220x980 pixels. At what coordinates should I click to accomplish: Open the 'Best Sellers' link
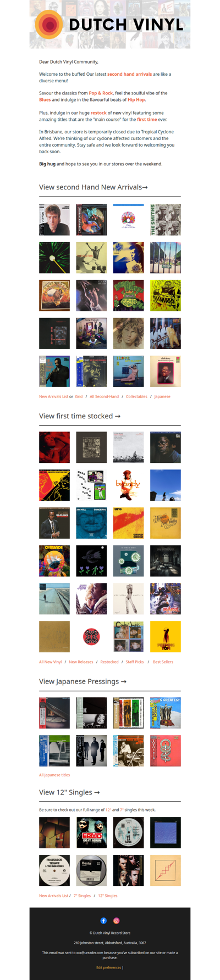(163, 662)
